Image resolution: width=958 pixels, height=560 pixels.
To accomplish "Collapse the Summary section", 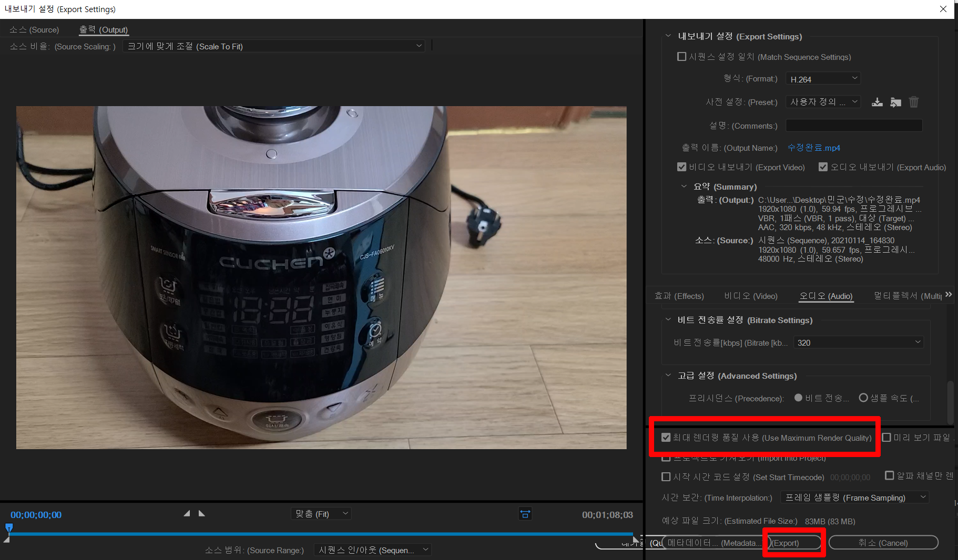I will (684, 186).
